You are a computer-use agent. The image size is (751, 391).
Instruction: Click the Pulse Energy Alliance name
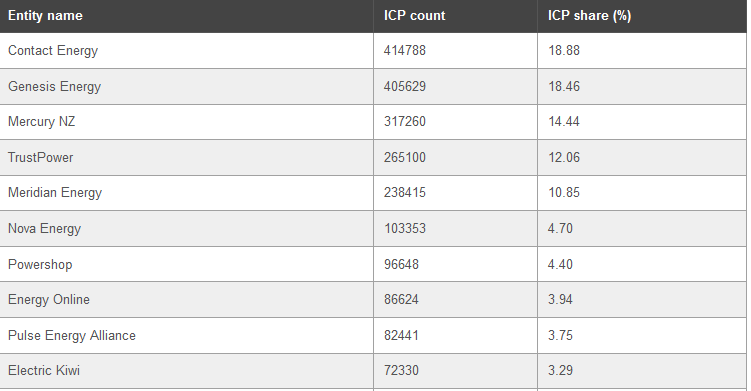click(x=71, y=335)
